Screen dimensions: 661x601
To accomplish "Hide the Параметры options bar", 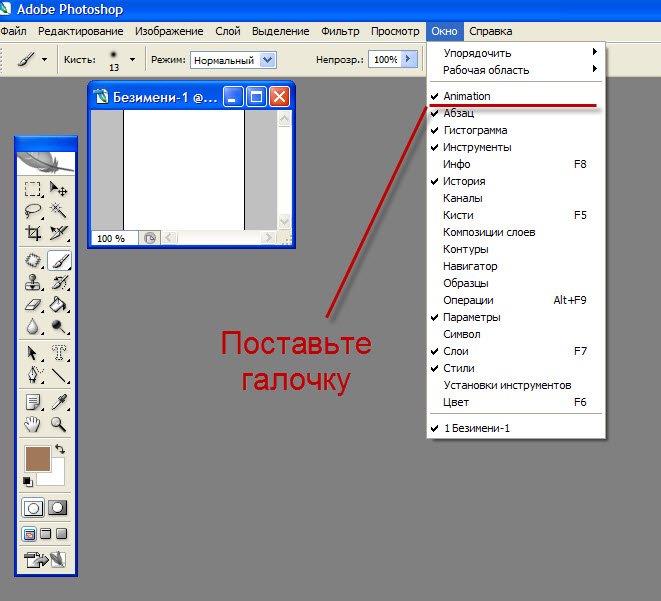I will [x=516, y=317].
